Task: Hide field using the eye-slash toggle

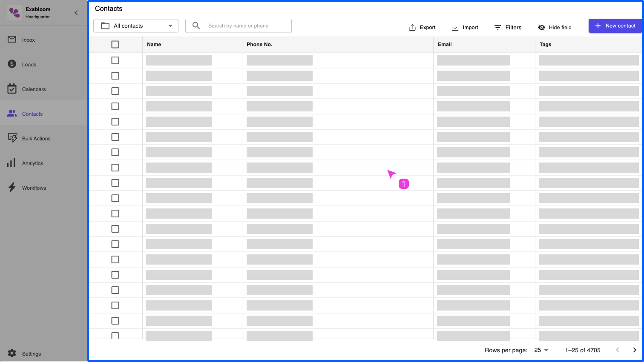Action: click(x=541, y=27)
